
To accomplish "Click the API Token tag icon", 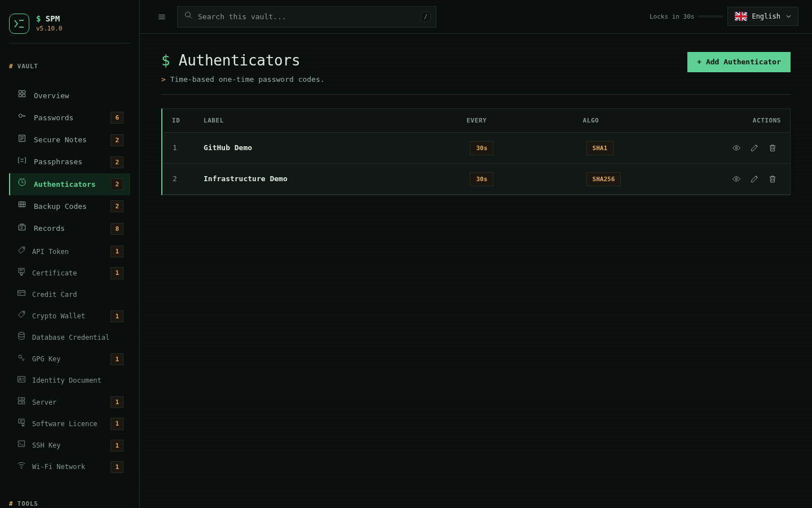I will (21, 250).
